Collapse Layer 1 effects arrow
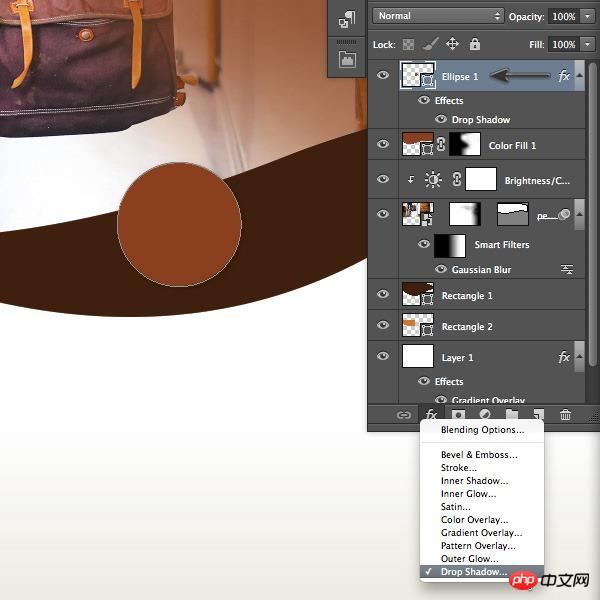 (579, 357)
